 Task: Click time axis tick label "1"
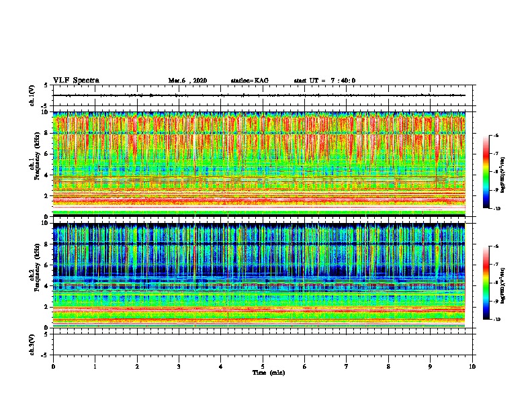tap(95, 367)
